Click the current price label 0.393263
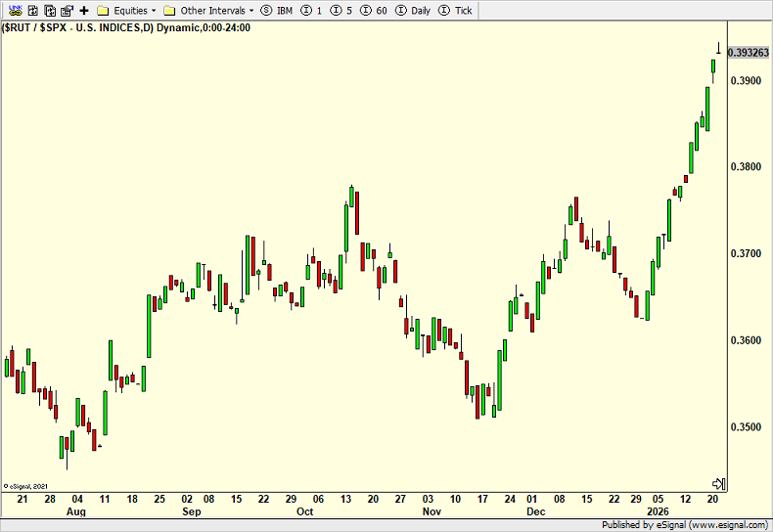This screenshot has width=773, height=532. 749,53
